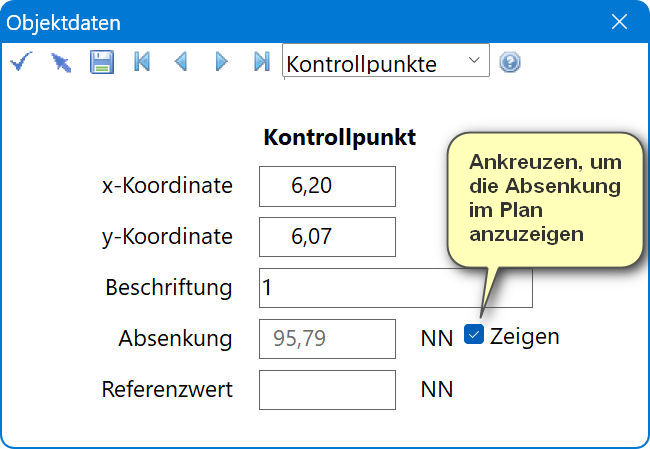Click the Referenzwert input field
The width and height of the screenshot is (650, 449).
coord(327,389)
